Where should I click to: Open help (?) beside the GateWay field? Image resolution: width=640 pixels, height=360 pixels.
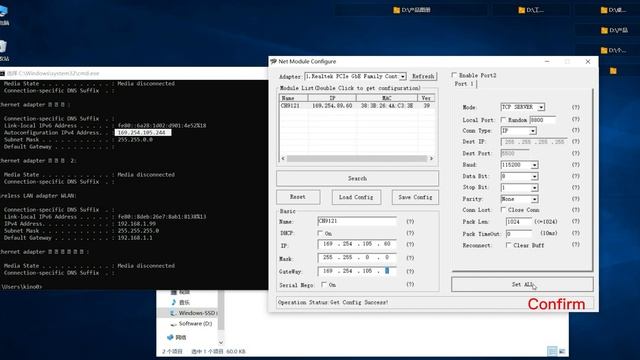(410, 271)
